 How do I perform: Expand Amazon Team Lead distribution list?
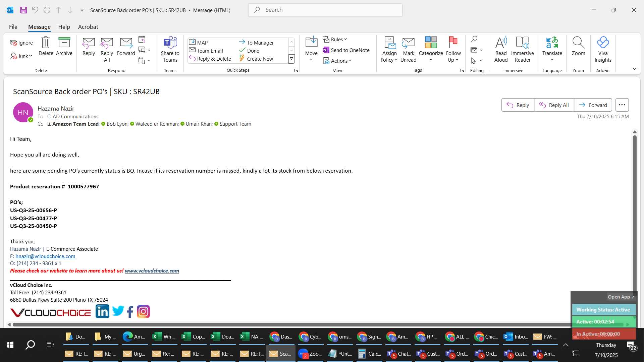[x=49, y=124]
